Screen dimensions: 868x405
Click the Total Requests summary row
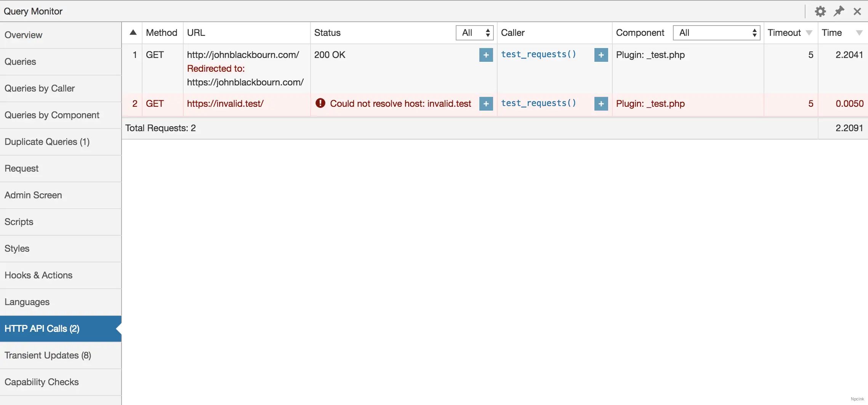pyautogui.click(x=160, y=128)
